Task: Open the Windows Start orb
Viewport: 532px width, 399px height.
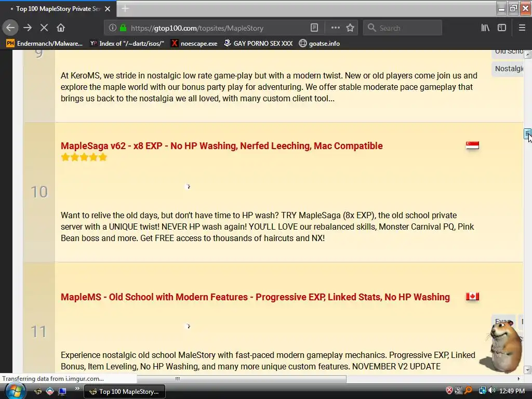Action: [15, 391]
